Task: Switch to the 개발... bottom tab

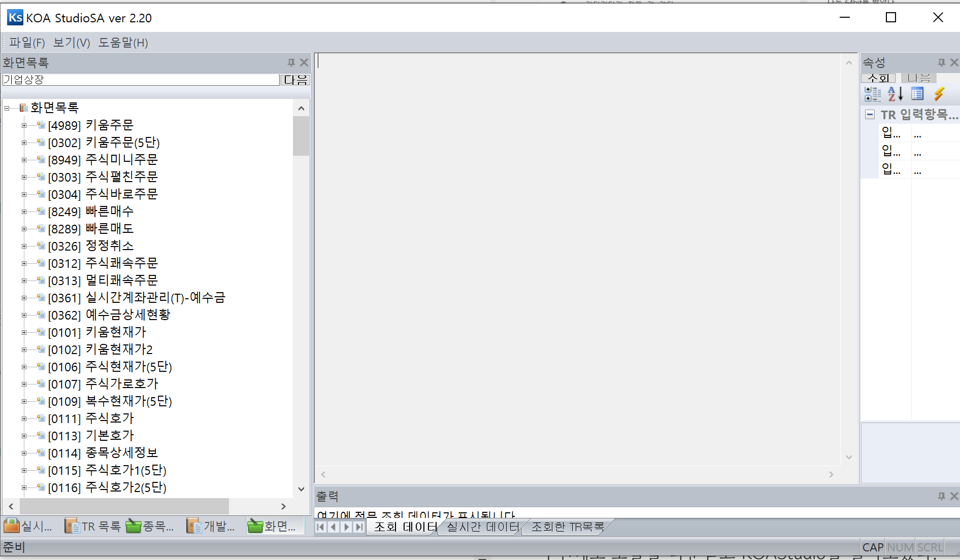Action: (x=211, y=527)
